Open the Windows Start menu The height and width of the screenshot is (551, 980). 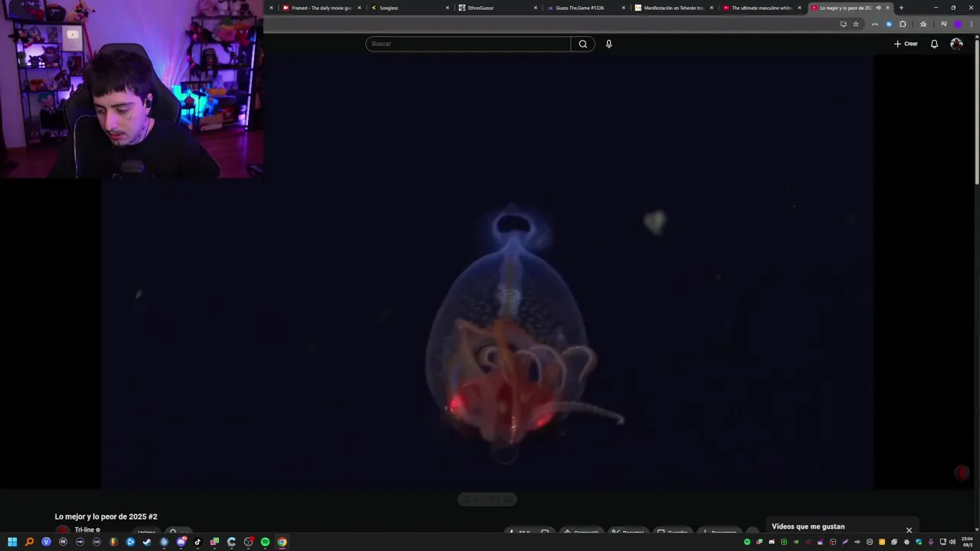(12, 542)
